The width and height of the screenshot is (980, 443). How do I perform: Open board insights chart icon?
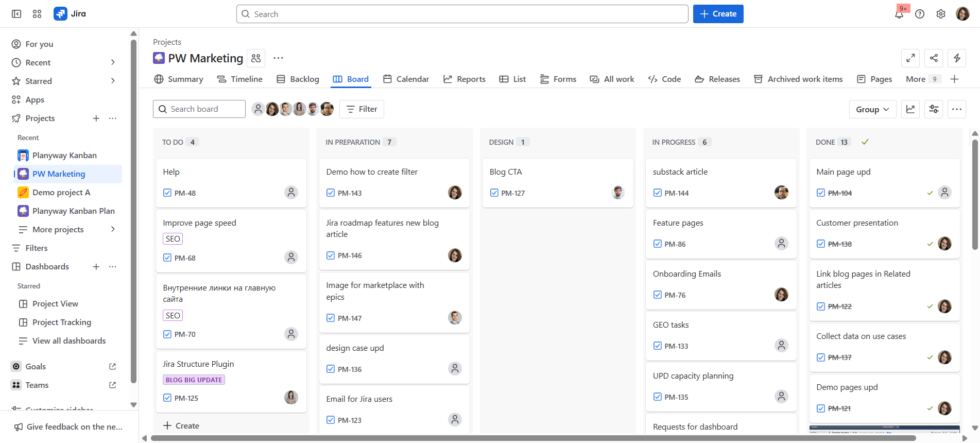coord(910,109)
